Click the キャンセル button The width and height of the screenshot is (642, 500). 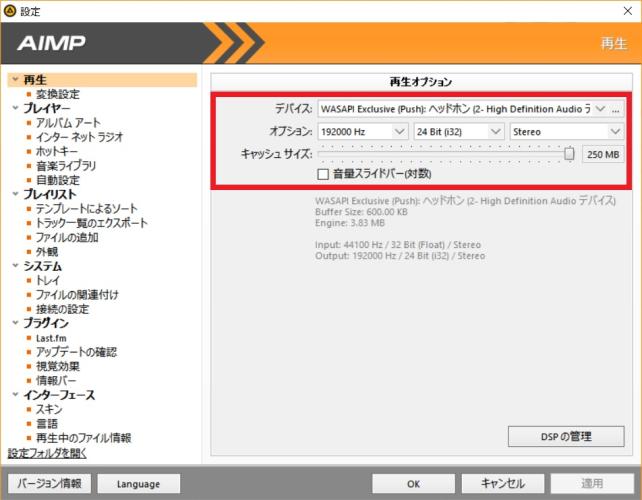pos(503,484)
